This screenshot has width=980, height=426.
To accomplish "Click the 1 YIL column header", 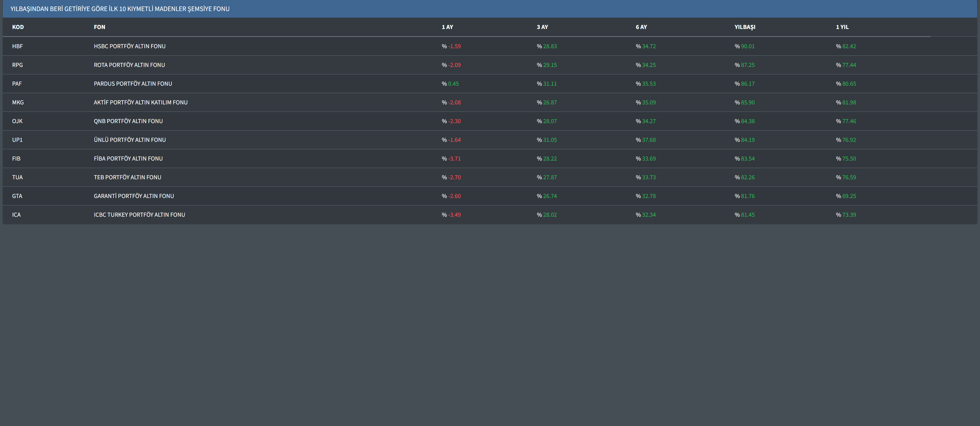I will pos(842,27).
